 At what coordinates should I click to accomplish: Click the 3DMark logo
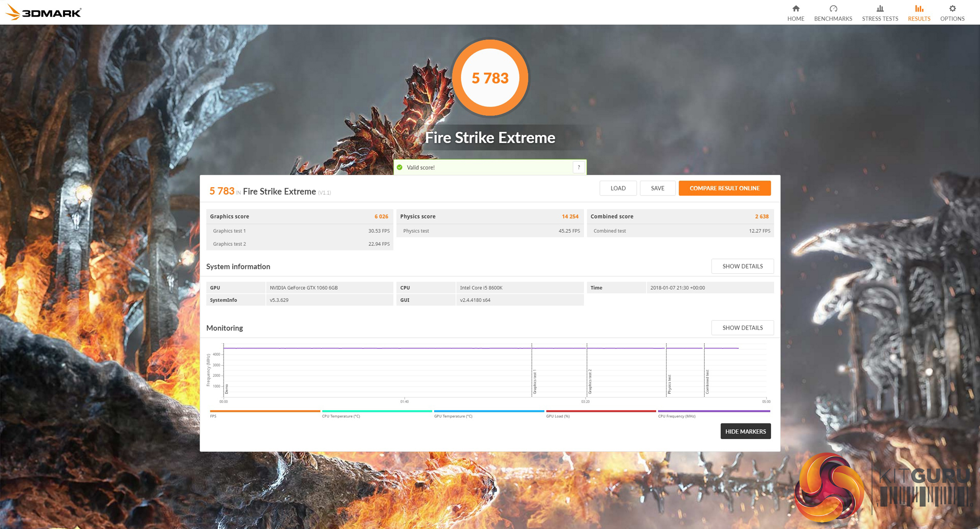[x=43, y=12]
